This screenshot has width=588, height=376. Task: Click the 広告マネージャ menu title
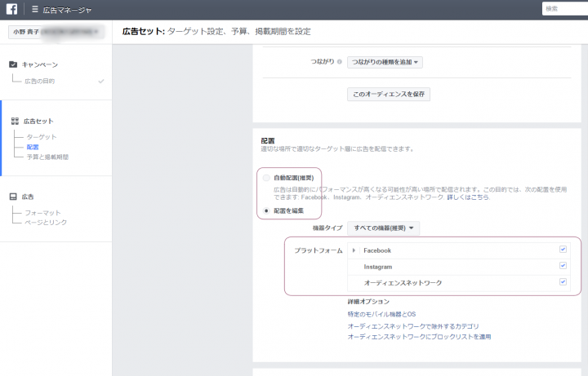[67, 10]
